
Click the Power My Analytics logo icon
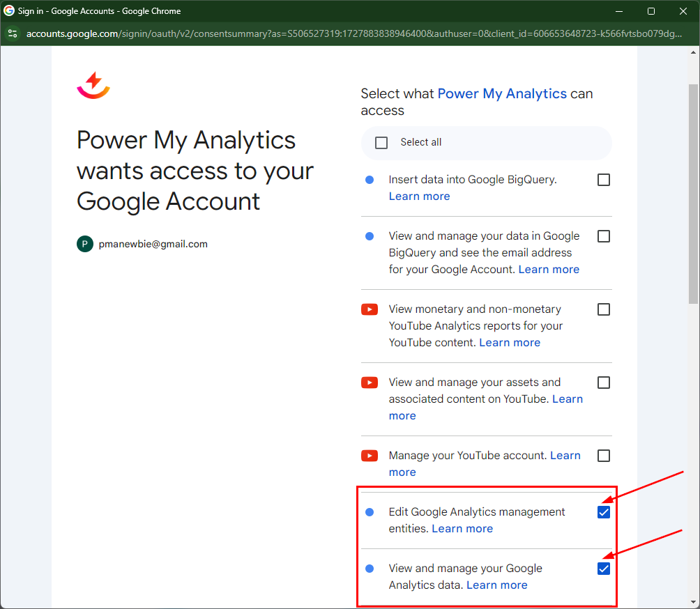point(93,86)
